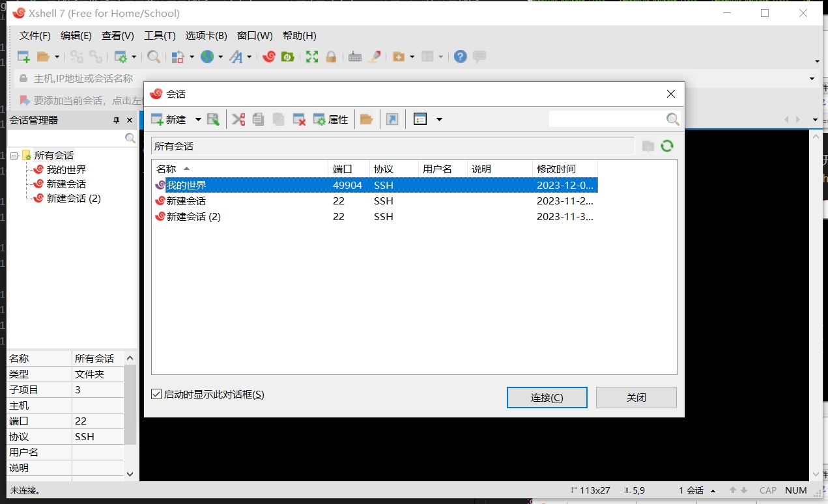828x504 pixels.
Task: Select 新建会话 (2) row in dialog list
Action: [375, 216]
